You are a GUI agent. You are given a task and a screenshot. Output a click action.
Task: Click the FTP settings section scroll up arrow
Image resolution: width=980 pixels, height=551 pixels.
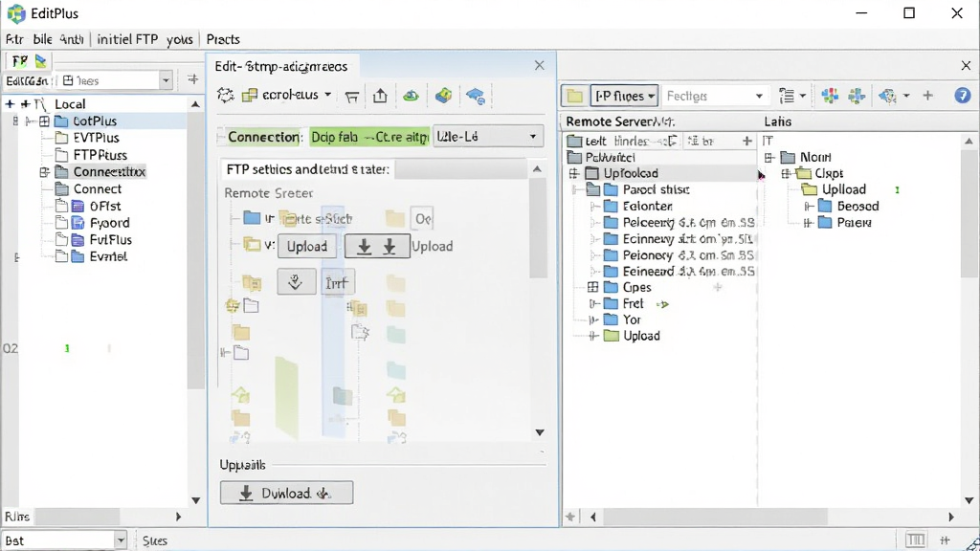pyautogui.click(x=537, y=169)
